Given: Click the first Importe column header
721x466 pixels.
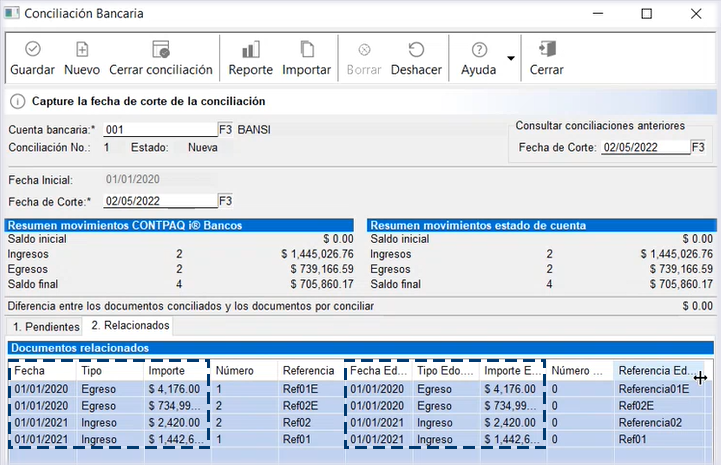Looking at the screenshot, I should coord(177,371).
